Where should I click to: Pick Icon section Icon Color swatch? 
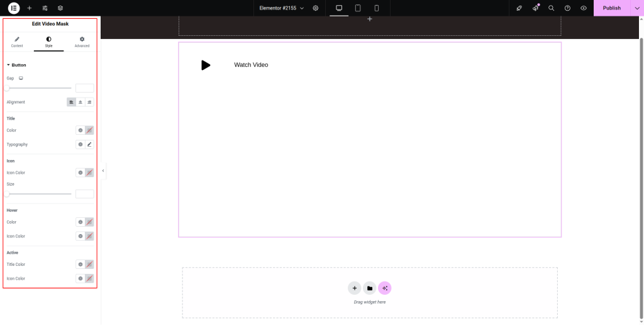click(x=89, y=173)
